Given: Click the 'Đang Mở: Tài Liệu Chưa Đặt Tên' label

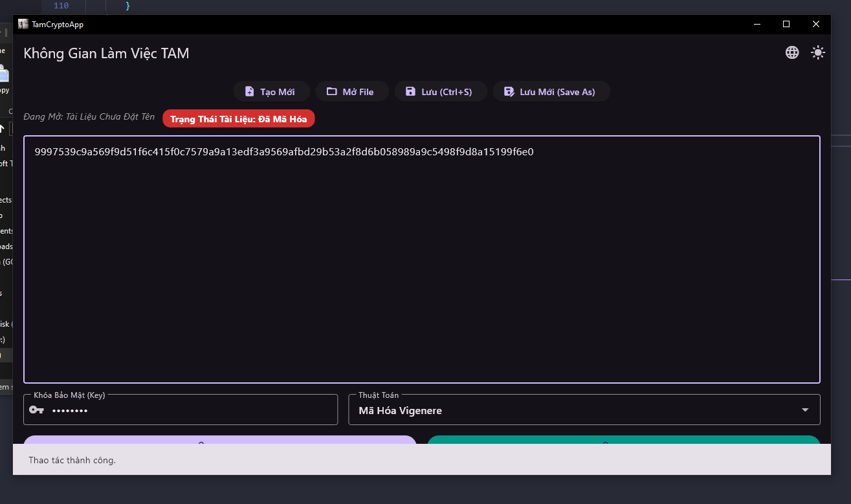Looking at the screenshot, I should tap(89, 117).
